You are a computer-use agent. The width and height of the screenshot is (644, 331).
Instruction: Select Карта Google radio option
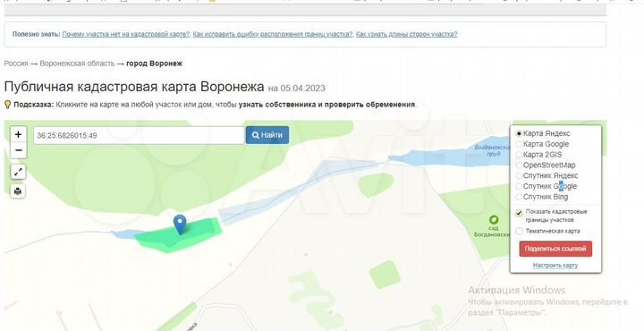coord(519,144)
